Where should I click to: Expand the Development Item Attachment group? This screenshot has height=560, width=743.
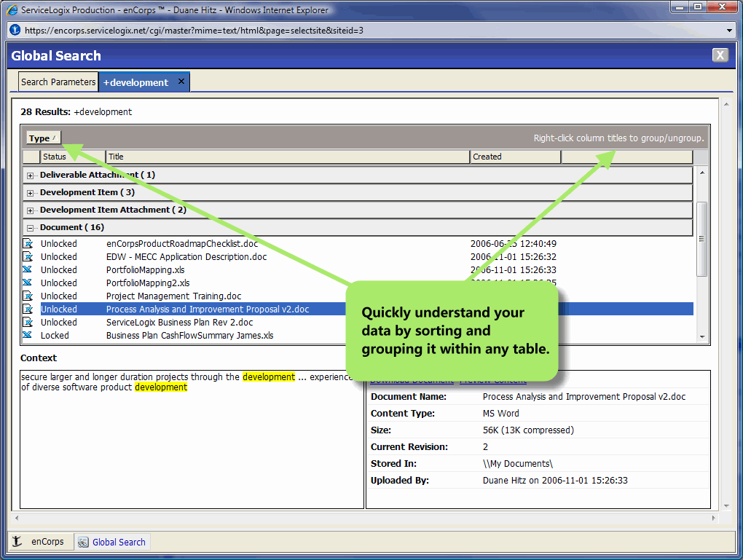pos(31,211)
